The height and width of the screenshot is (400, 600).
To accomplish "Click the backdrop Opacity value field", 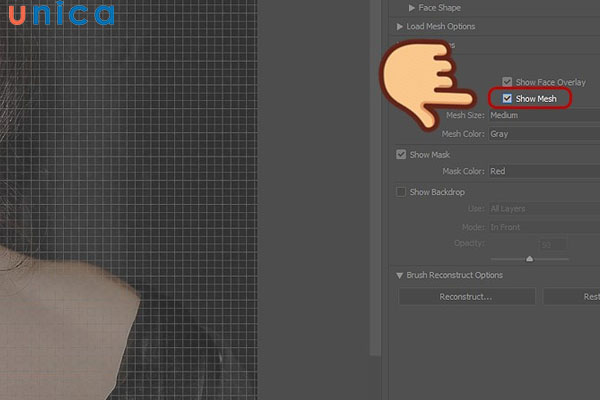I will pyautogui.click(x=553, y=245).
